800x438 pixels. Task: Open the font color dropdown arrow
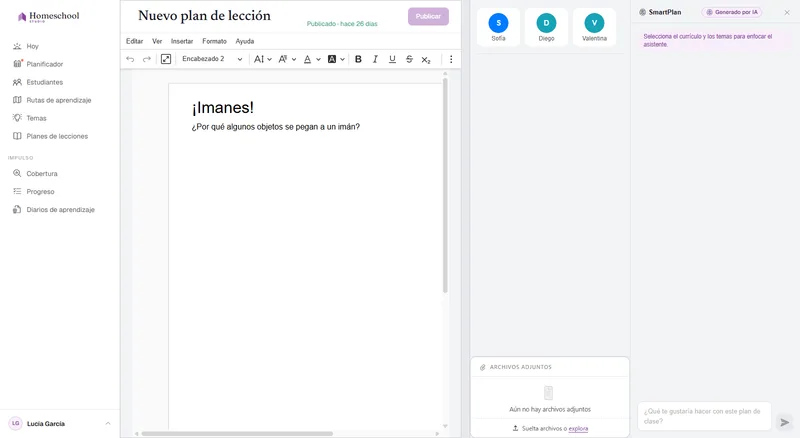pyautogui.click(x=318, y=59)
